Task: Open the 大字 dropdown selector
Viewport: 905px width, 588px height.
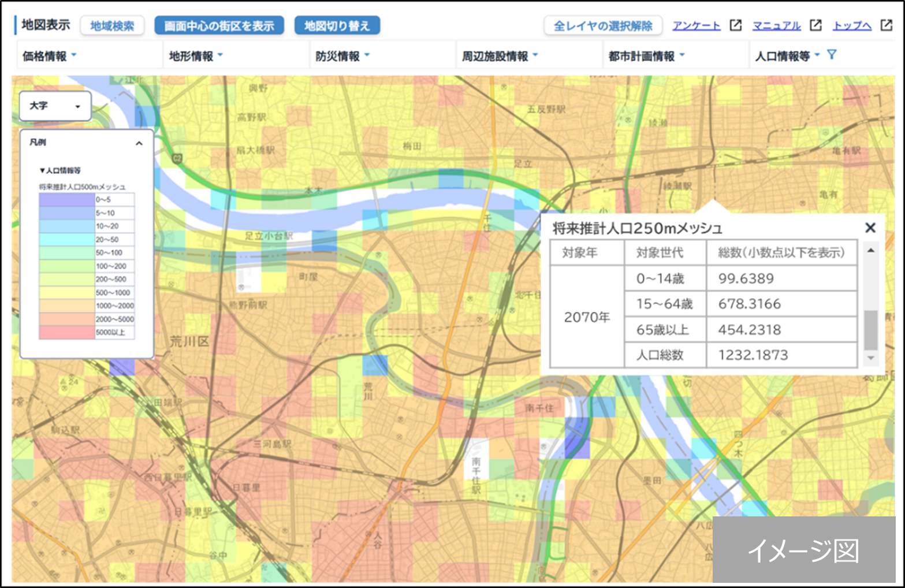Action: [55, 106]
